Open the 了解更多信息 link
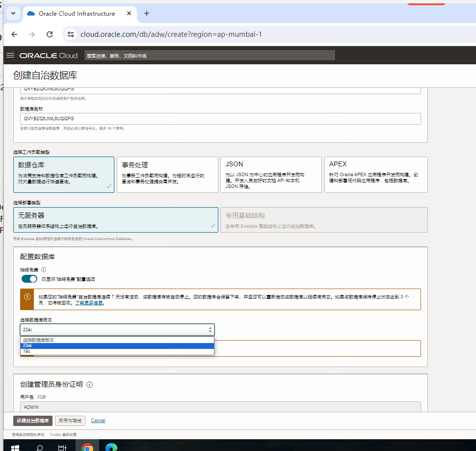Viewport: 476px width, 451px height. (x=89, y=303)
